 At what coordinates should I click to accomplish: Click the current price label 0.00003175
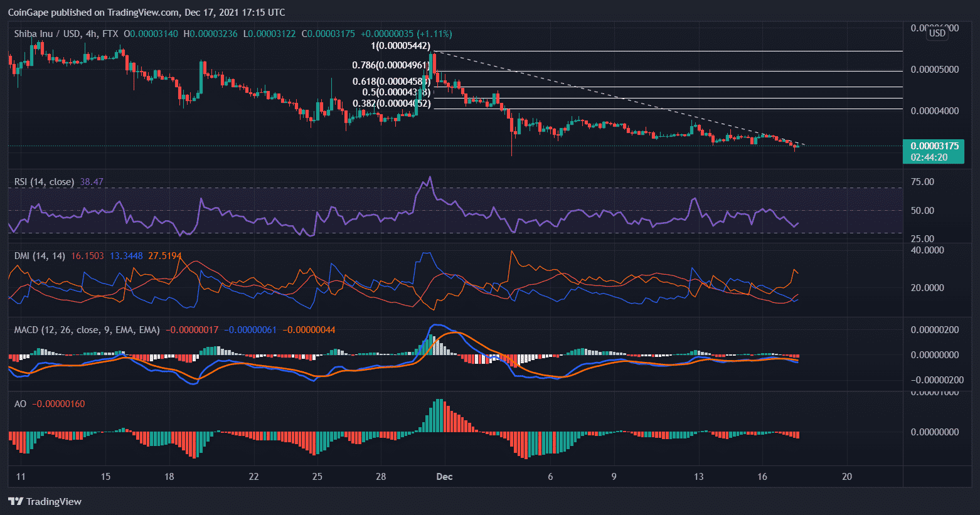coord(934,146)
